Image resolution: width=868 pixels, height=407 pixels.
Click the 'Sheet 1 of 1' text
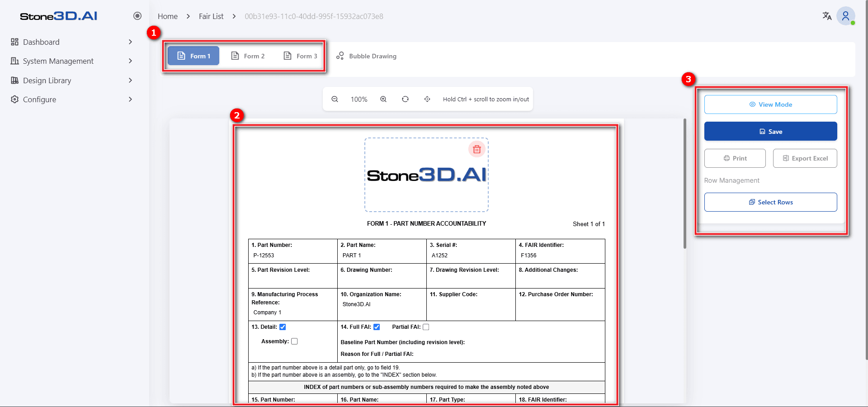pyautogui.click(x=589, y=224)
